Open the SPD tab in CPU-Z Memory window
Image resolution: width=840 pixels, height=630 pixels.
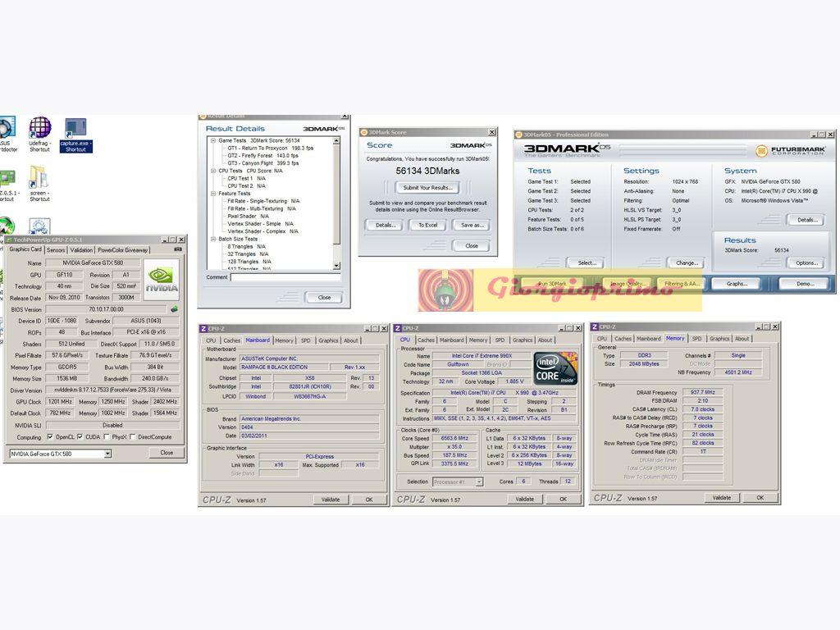696,339
